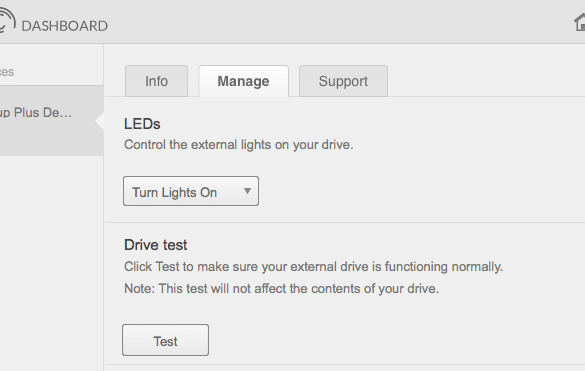Click the Drive test section heading
Image resolution: width=585 pixels, height=371 pixels.
[156, 245]
